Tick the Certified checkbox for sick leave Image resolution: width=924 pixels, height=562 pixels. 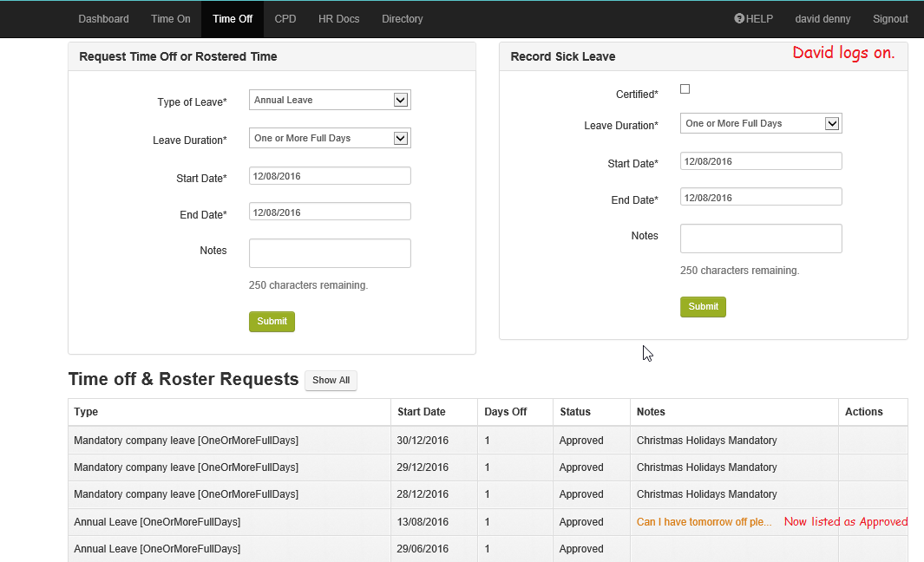(685, 88)
